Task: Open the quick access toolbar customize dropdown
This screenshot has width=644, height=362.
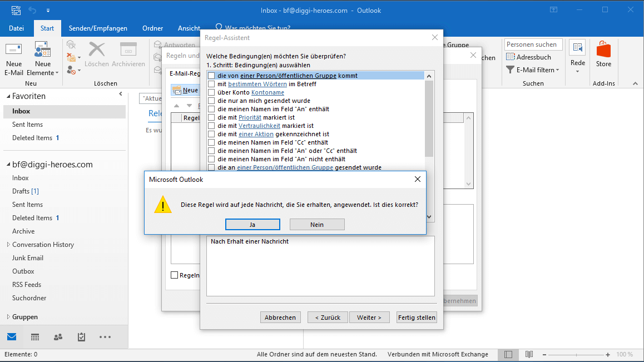Action: tap(48, 10)
